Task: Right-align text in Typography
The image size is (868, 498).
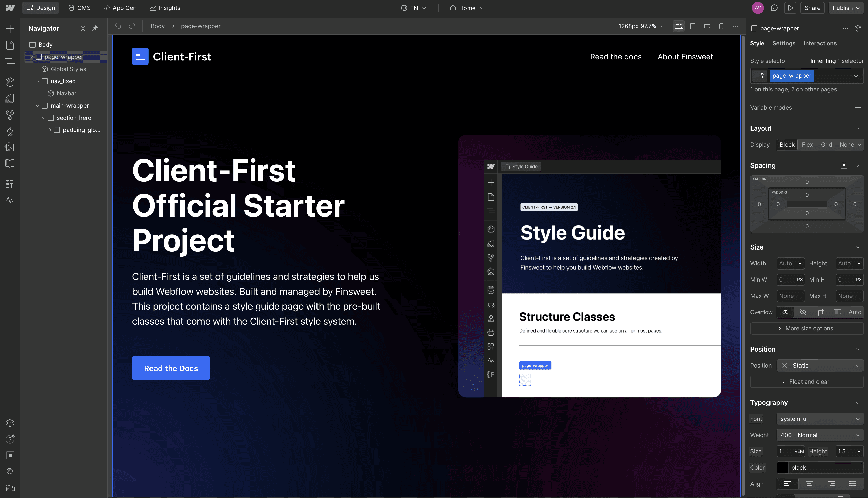Action: click(831, 484)
